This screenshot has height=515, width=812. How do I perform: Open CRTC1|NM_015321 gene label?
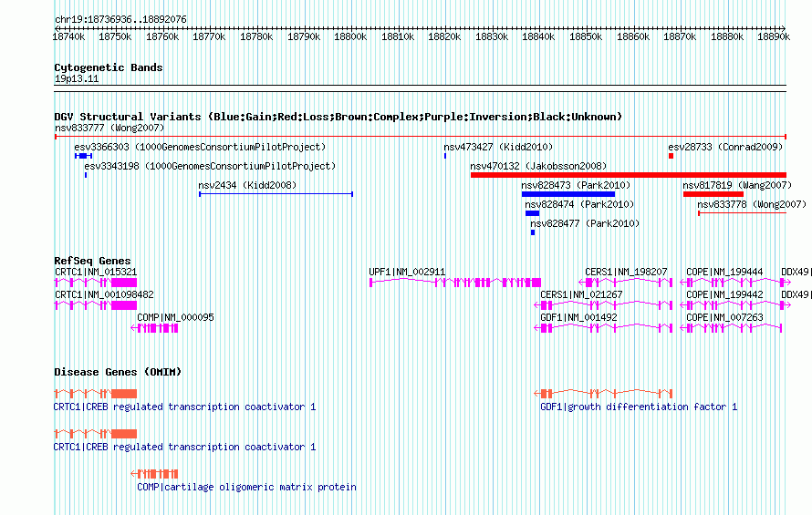click(96, 273)
